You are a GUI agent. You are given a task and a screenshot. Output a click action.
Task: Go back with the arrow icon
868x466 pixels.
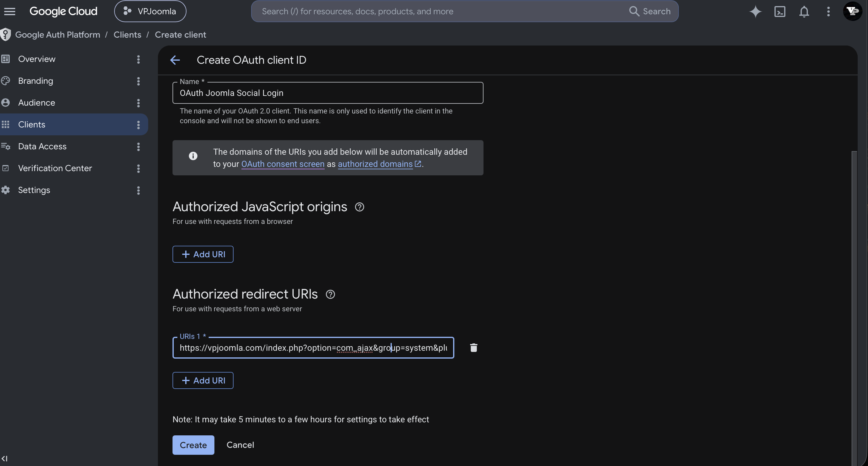pos(175,60)
